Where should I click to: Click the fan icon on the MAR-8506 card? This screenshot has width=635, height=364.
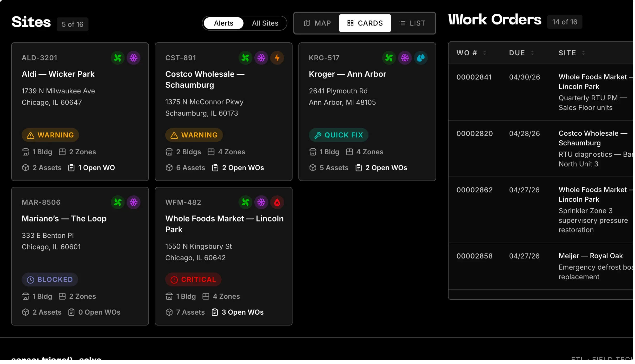(118, 203)
